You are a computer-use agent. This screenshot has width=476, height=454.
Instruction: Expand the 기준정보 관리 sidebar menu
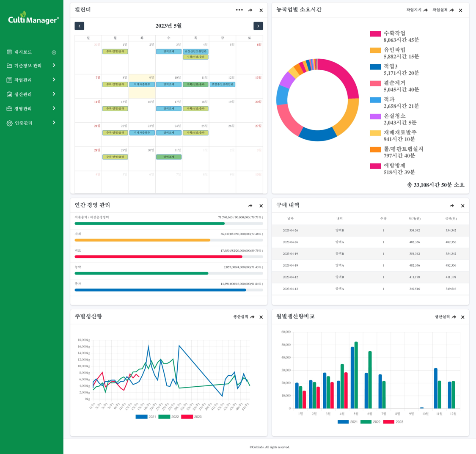pos(31,66)
